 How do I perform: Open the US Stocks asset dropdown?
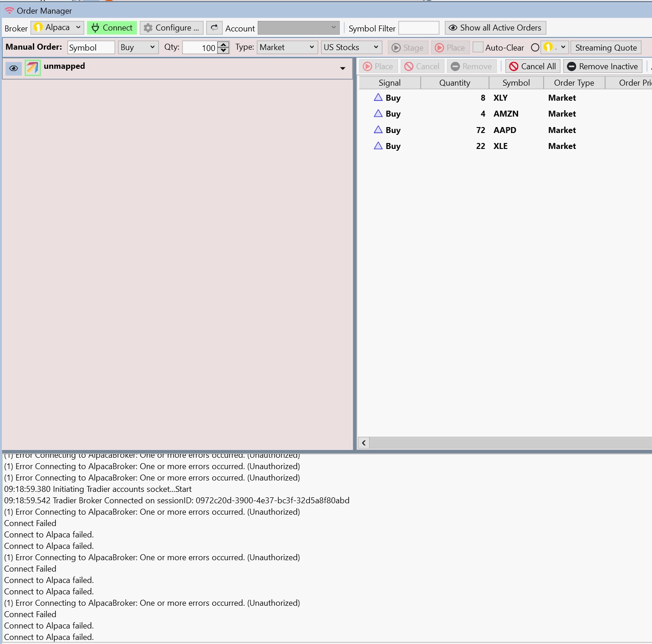pyautogui.click(x=351, y=47)
